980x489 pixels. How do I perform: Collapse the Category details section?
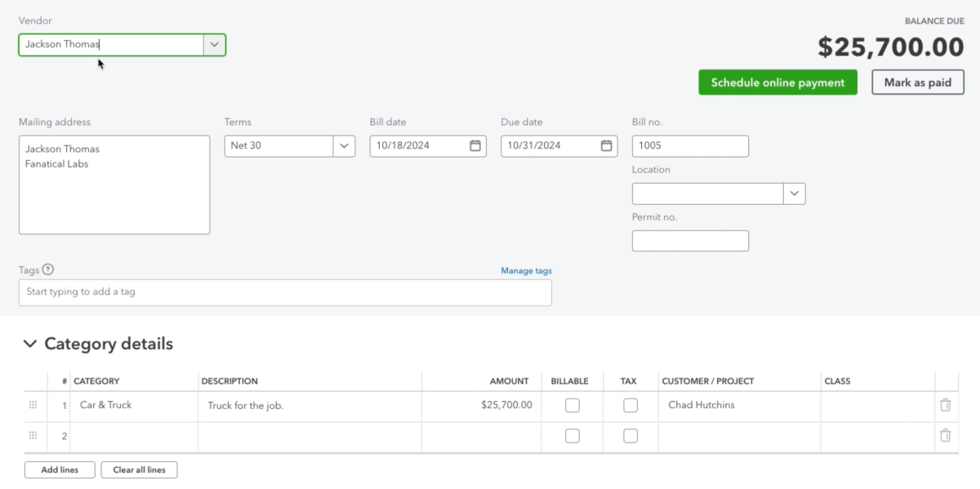(30, 344)
